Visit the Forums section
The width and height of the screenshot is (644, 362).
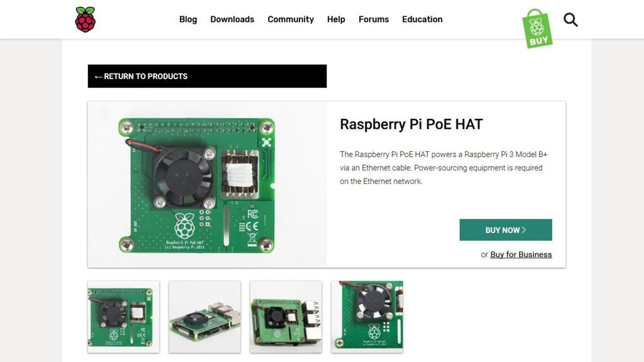pos(374,19)
